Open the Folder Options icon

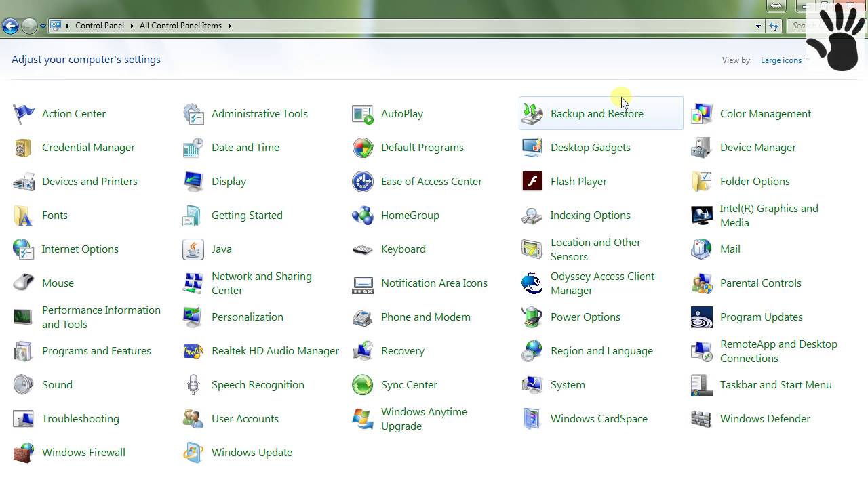pyautogui.click(x=702, y=182)
